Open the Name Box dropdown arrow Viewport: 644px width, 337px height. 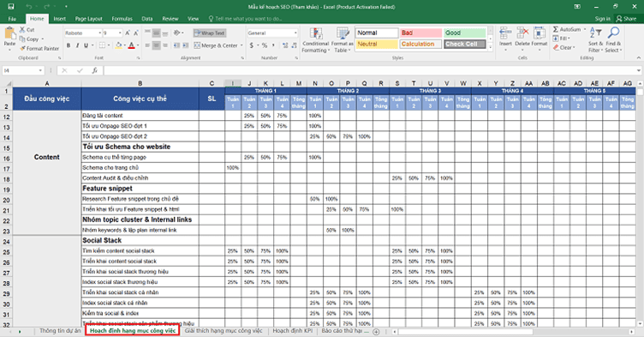click(40, 71)
